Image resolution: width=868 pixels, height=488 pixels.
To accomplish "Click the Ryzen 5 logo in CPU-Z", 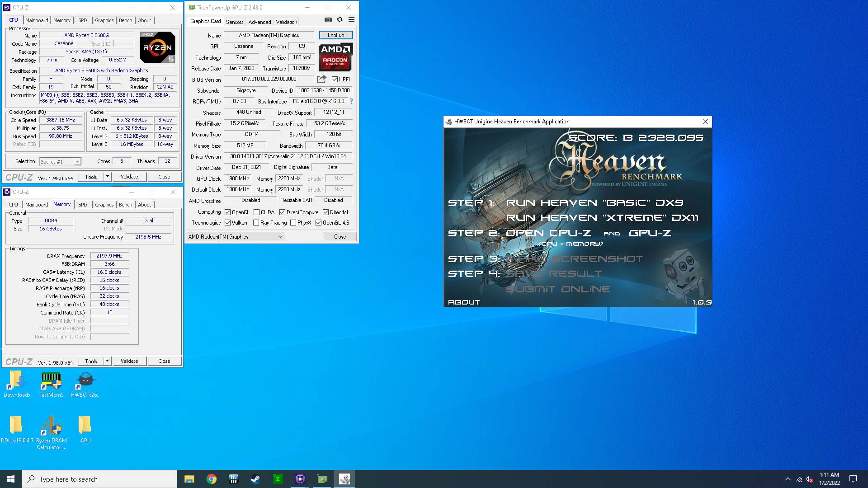I will [157, 47].
